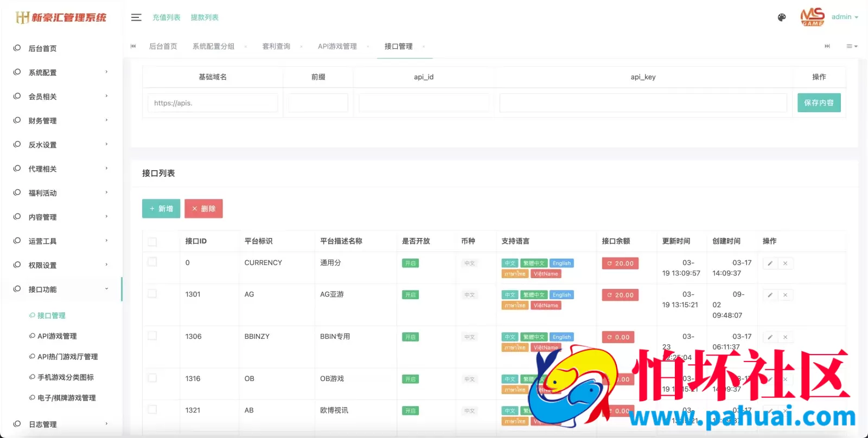The image size is (868, 438).
Task: Delete the AG亚游 row with X icon
Action: tap(785, 295)
